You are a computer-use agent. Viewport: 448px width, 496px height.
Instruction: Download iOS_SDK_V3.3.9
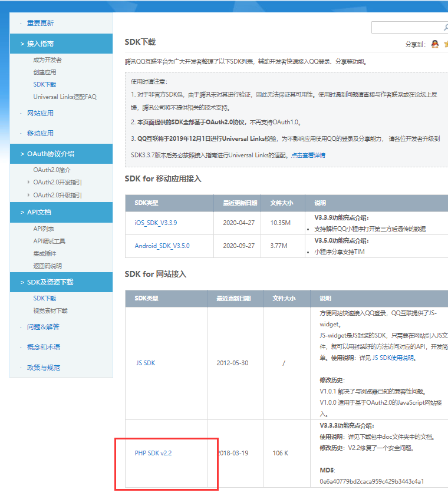156,223
